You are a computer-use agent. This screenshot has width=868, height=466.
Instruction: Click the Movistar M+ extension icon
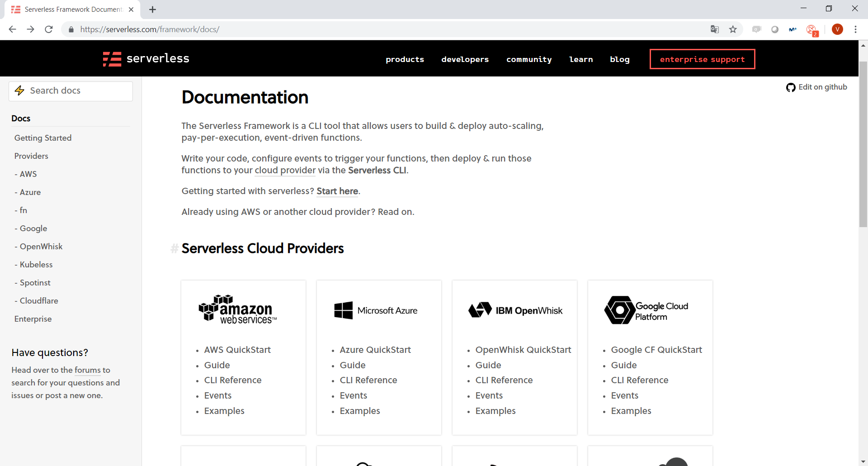793,29
